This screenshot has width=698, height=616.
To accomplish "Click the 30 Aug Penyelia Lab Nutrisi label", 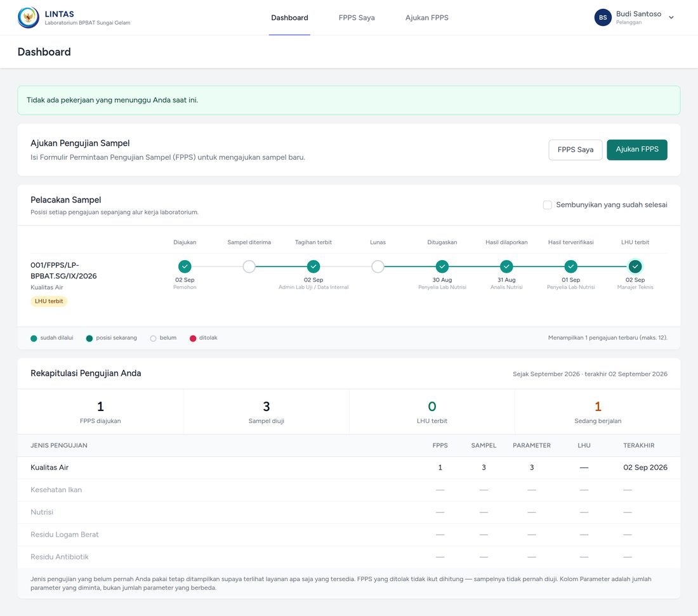I will point(442,283).
